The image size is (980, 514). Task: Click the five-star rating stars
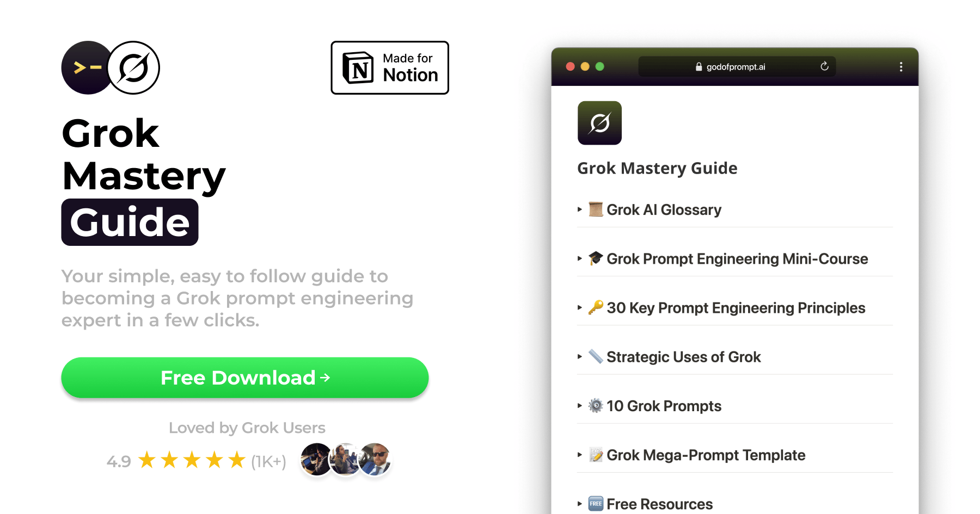click(x=192, y=460)
